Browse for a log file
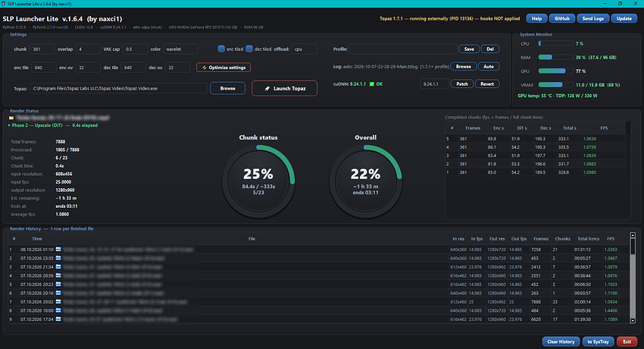The width and height of the screenshot is (644, 349). tap(463, 67)
